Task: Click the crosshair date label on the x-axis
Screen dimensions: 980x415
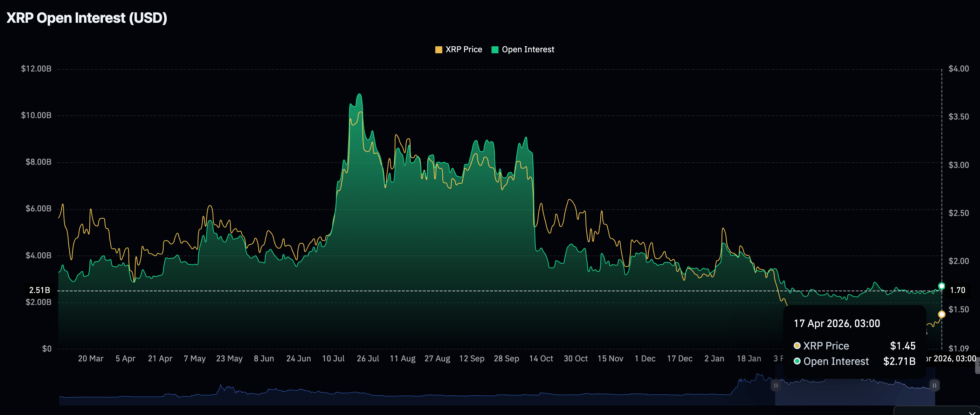Action: click(x=951, y=358)
